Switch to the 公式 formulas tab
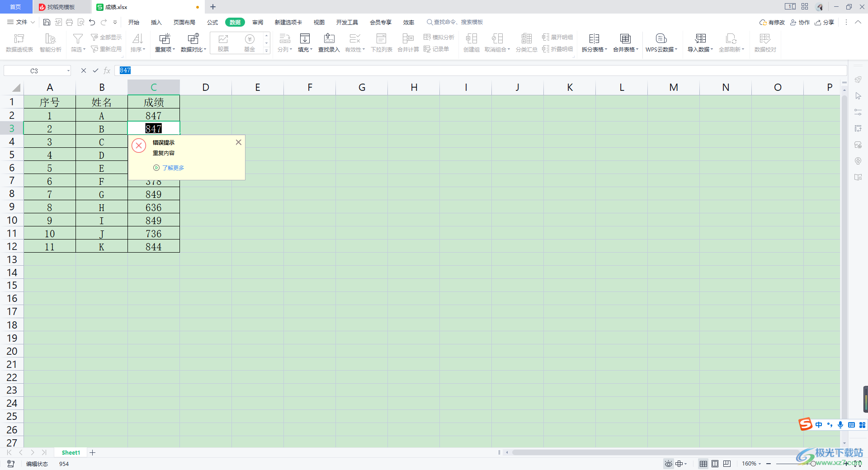 (x=212, y=22)
